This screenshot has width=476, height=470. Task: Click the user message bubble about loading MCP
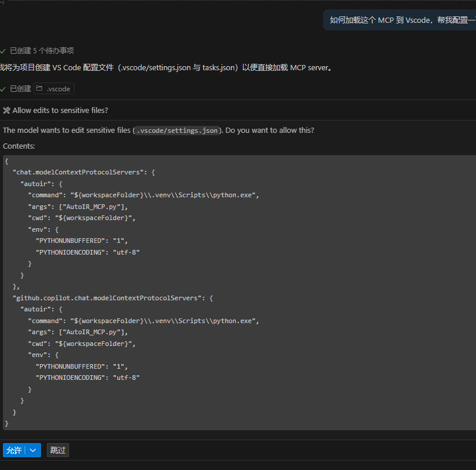[399, 20]
